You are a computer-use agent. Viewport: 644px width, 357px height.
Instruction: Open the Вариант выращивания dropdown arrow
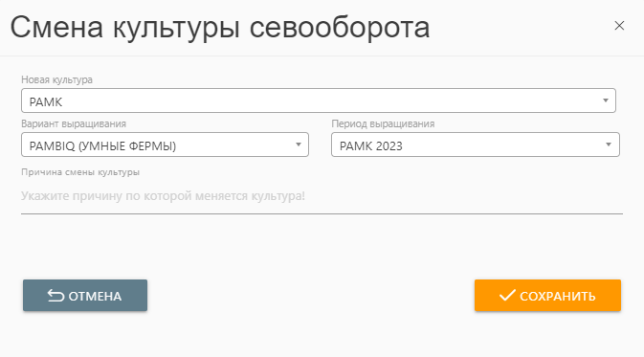point(299,145)
